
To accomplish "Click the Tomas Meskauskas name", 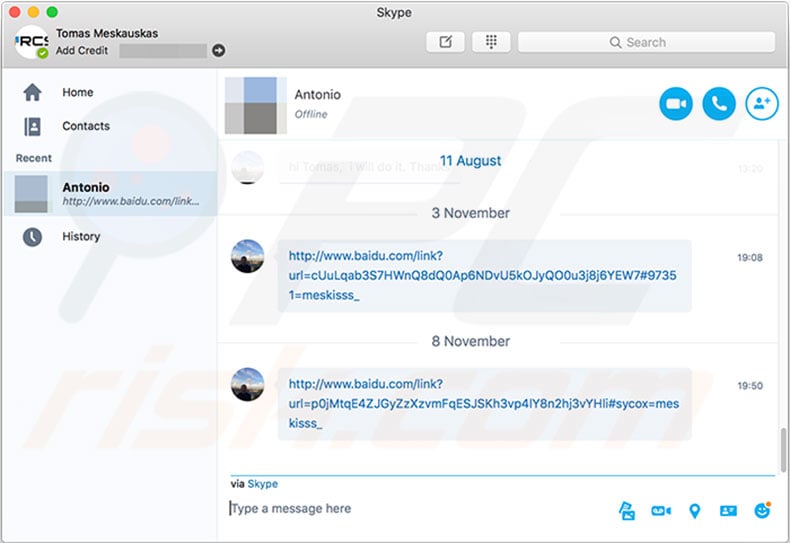I will pyautogui.click(x=107, y=33).
